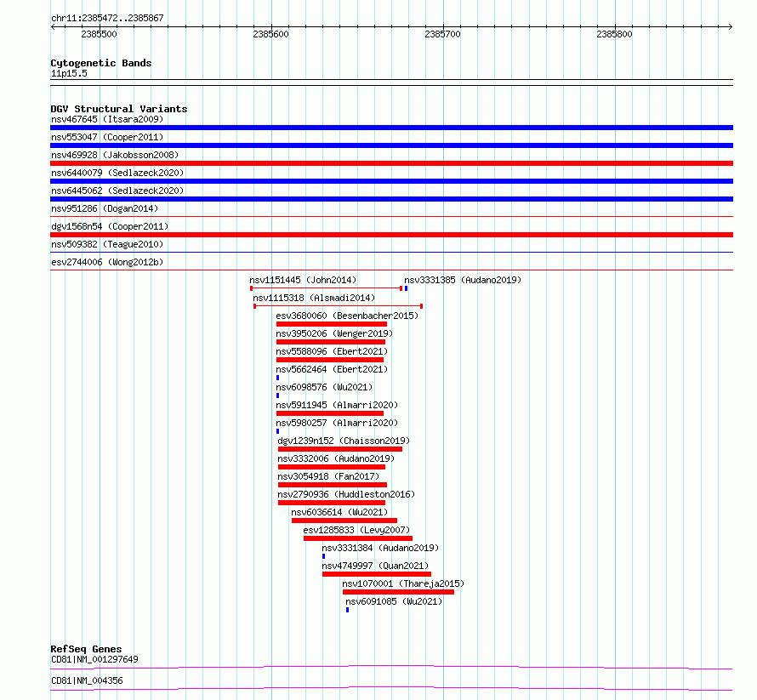Click nsv1151445 (John2014) label
The width and height of the screenshot is (757, 700).
(303, 280)
